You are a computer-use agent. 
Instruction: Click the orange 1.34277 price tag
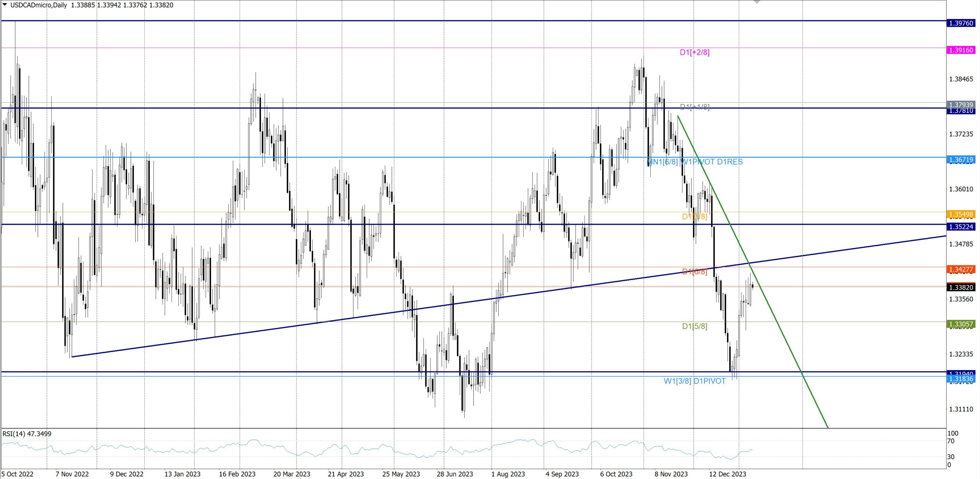tap(961, 269)
